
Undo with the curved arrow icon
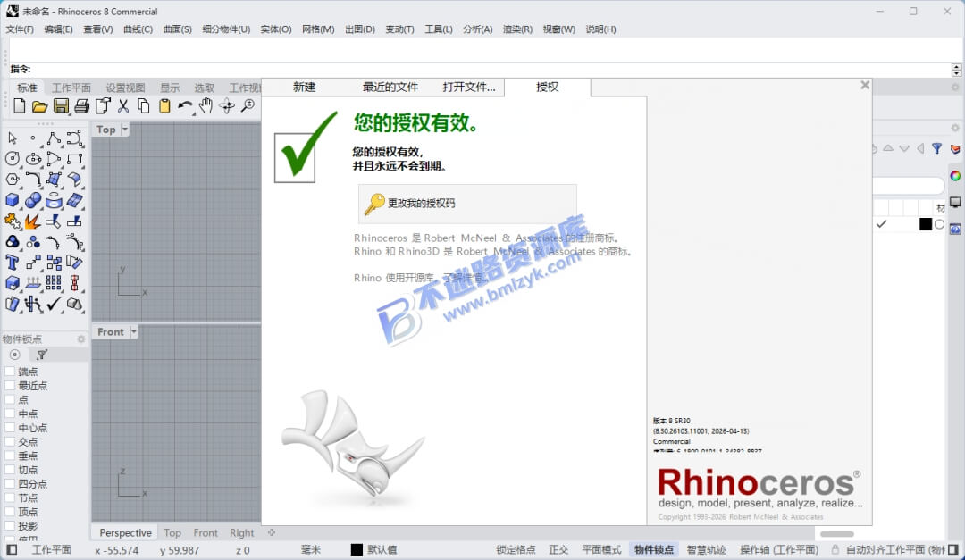point(185,106)
